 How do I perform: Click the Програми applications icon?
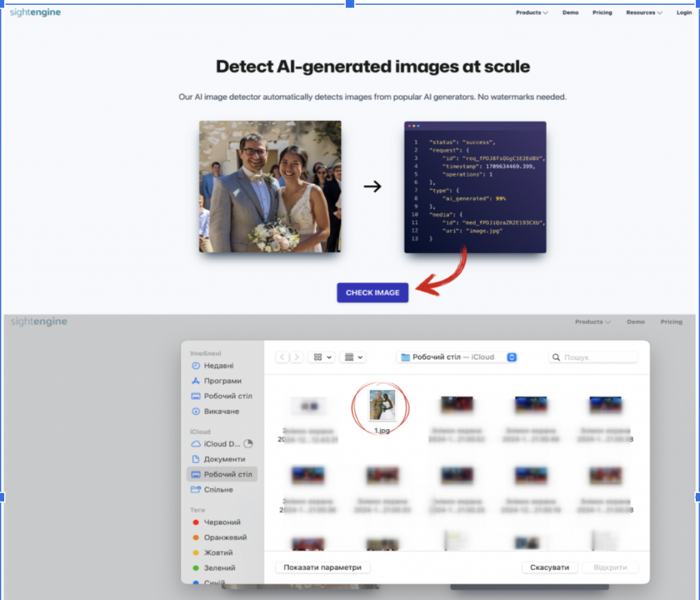coord(196,381)
